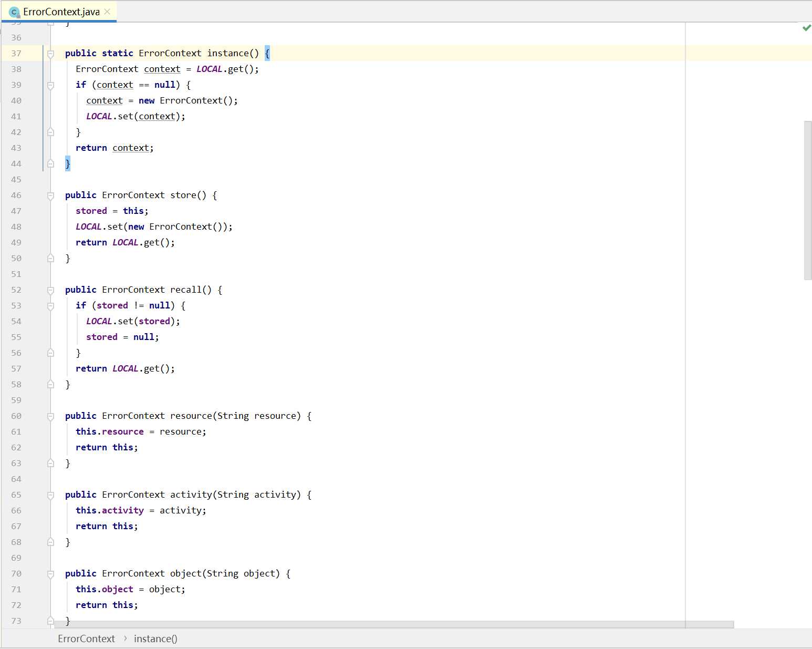The image size is (812, 649).
Task: Collapse the activity() method fold on line 65
Action: pyautogui.click(x=51, y=495)
